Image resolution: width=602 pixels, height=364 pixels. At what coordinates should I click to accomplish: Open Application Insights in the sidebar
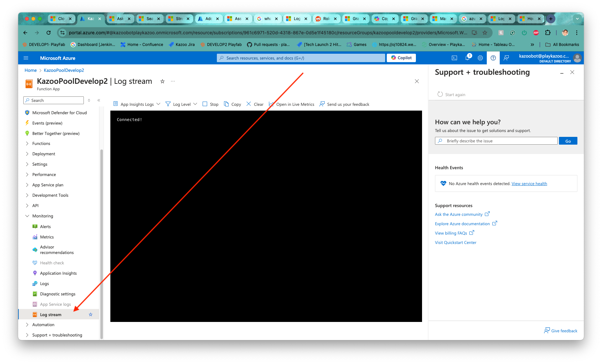[58, 273]
